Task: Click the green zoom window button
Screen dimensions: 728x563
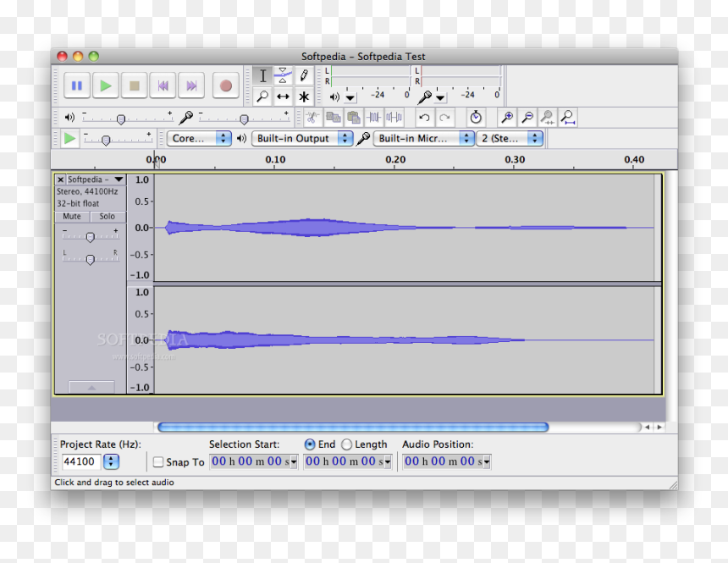Action: click(x=94, y=56)
